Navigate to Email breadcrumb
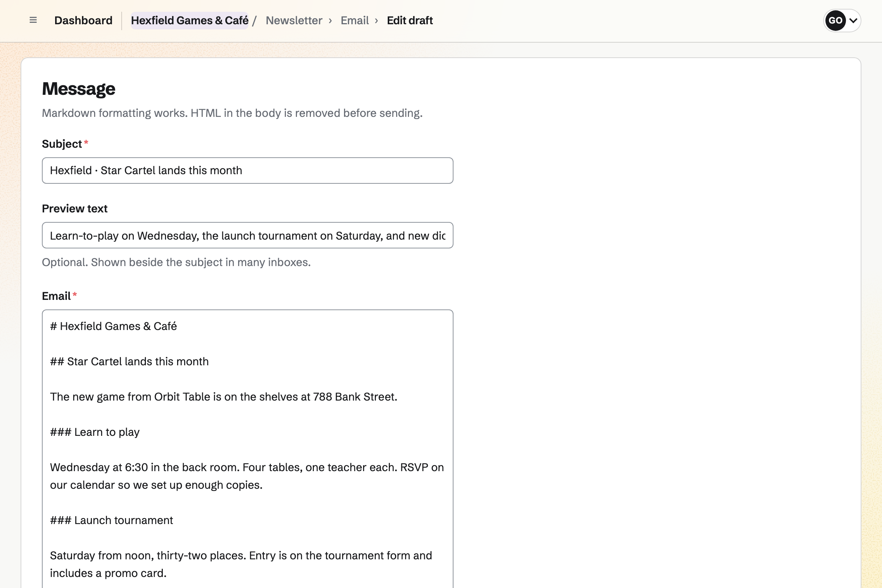The height and width of the screenshot is (588, 882). coord(354,20)
